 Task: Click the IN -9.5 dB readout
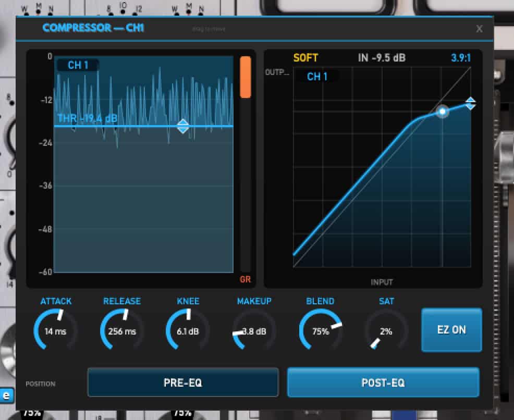[x=382, y=58]
